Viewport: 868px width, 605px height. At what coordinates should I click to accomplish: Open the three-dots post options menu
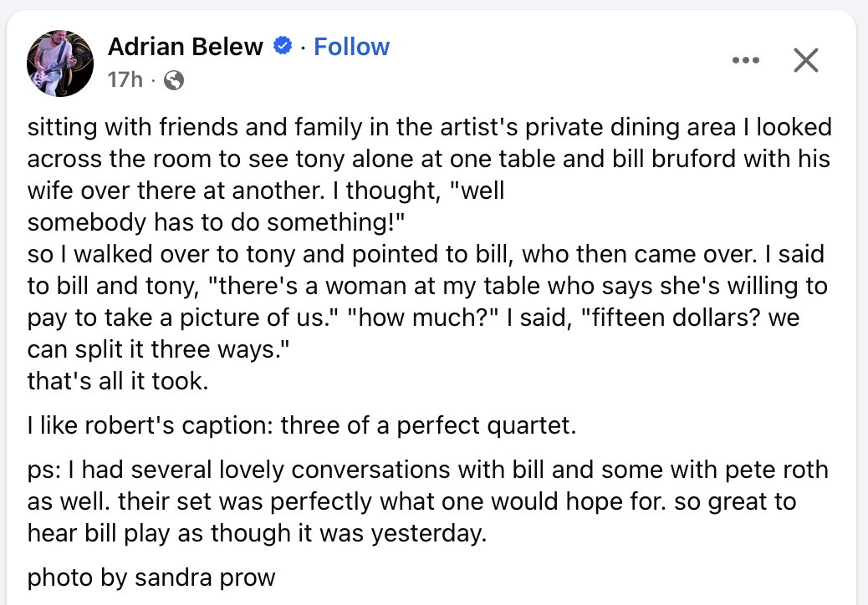coord(744,60)
